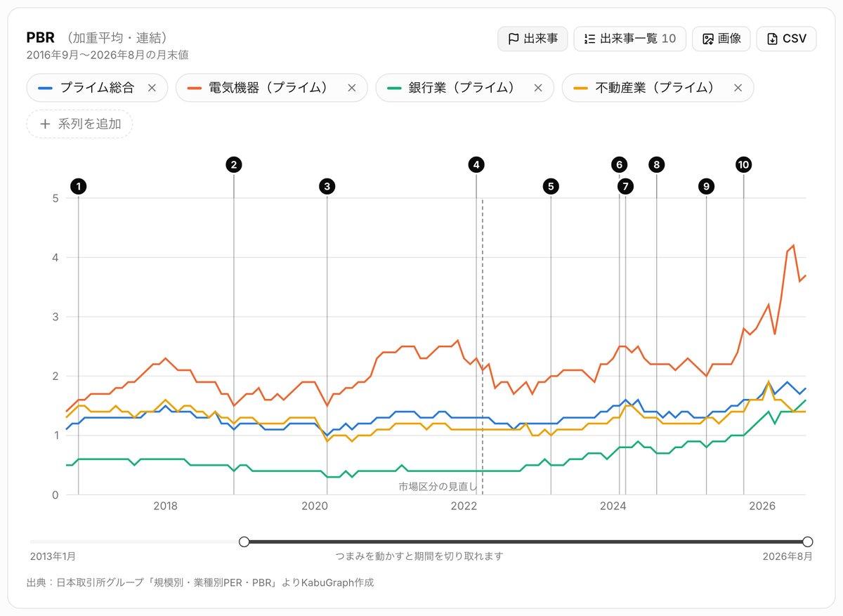Click the picture icon in 画像 button
This screenshot has height=616, width=843.
point(707,39)
